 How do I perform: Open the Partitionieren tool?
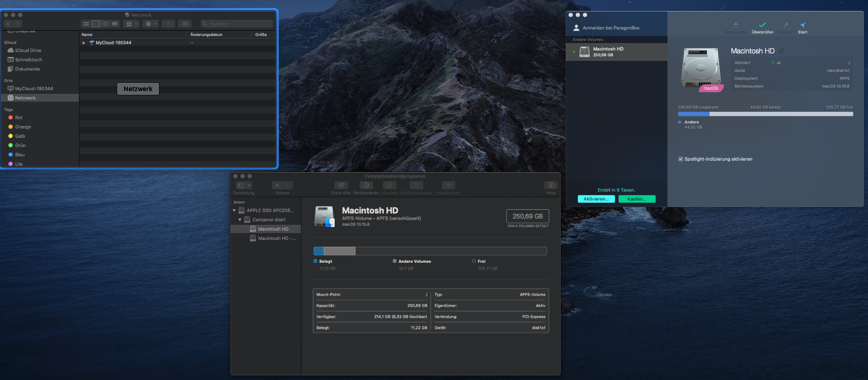pos(366,185)
